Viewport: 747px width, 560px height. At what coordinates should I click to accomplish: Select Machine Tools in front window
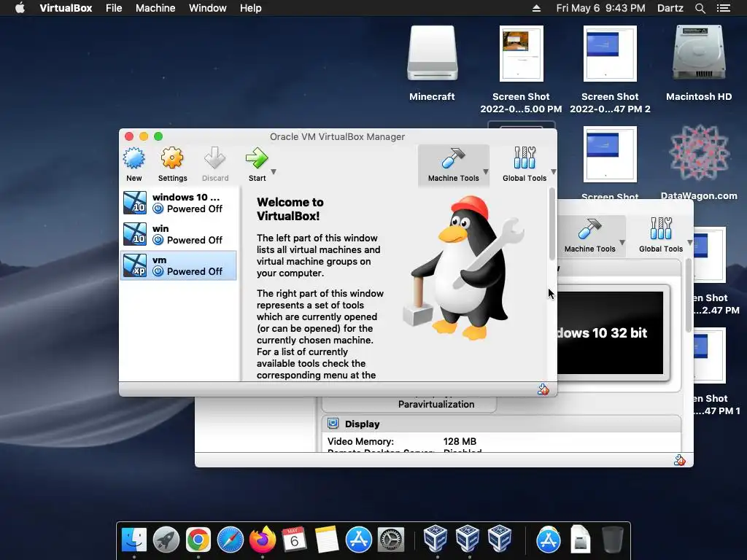click(453, 165)
